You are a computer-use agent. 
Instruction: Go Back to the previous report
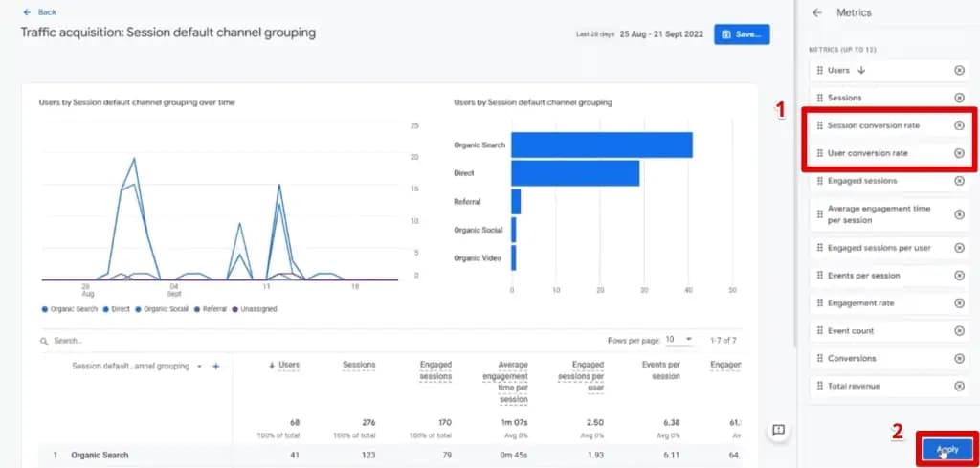coord(39,11)
